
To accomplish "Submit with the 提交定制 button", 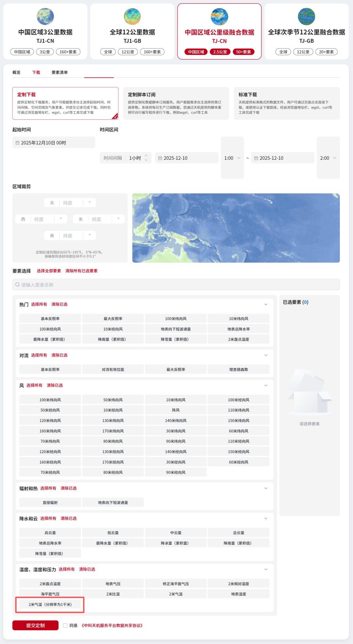I will tap(35, 625).
